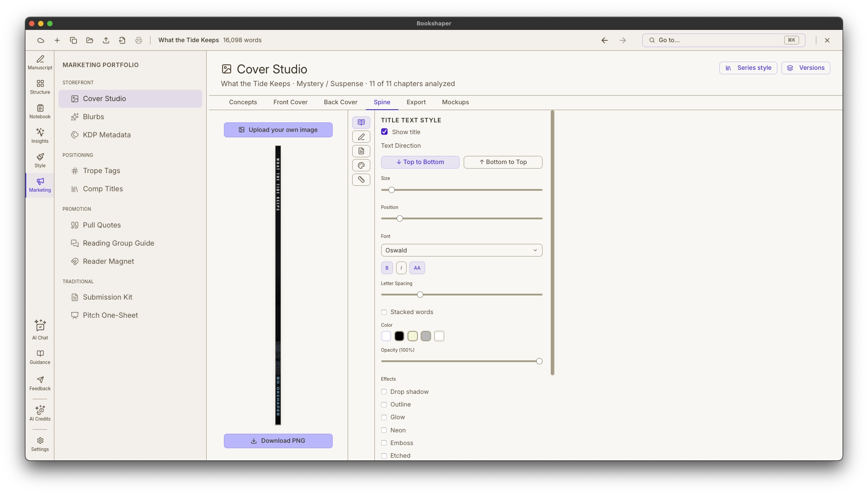Click the cloud sync icon in toolbar
The width and height of the screenshot is (868, 494).
point(41,40)
